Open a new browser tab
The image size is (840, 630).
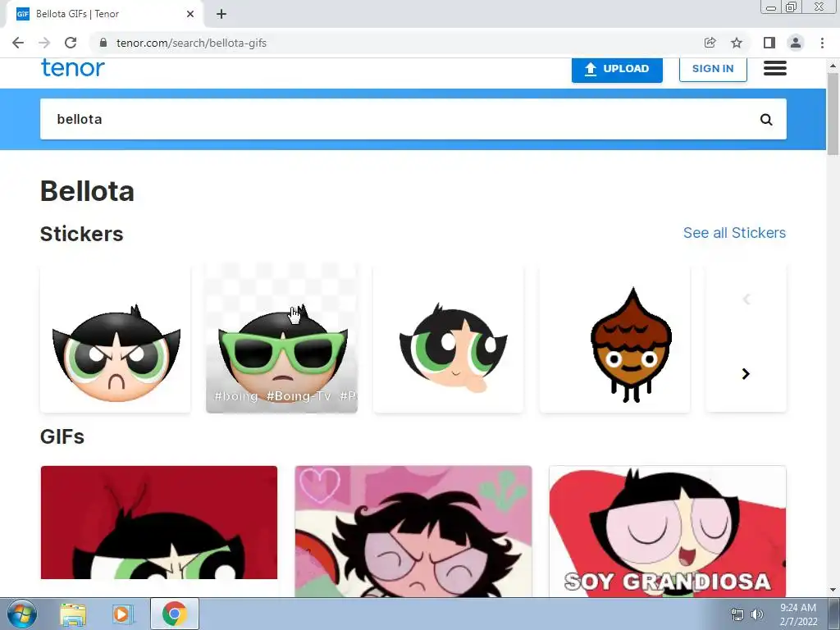click(221, 14)
